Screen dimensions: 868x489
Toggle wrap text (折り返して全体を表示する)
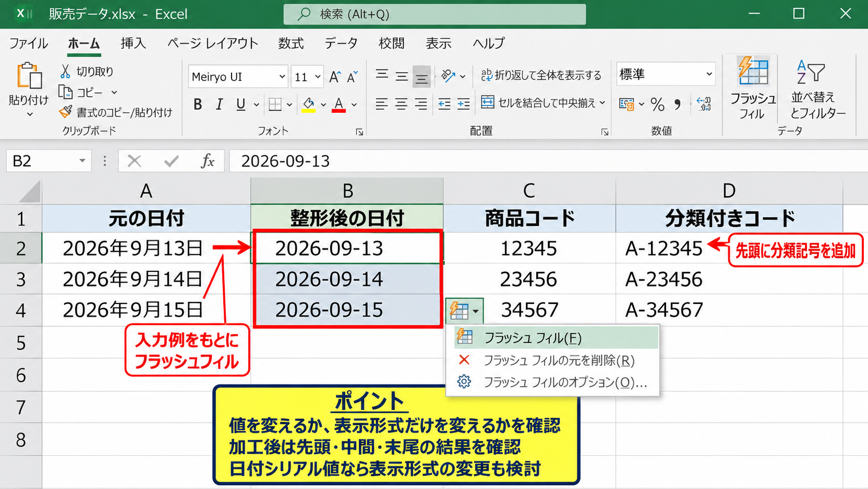click(541, 75)
